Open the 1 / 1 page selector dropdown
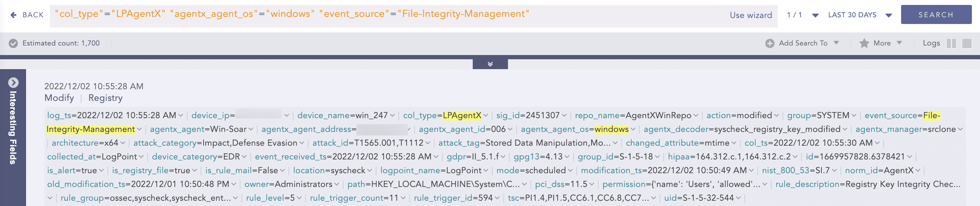980x206 pixels. pyautogui.click(x=815, y=15)
